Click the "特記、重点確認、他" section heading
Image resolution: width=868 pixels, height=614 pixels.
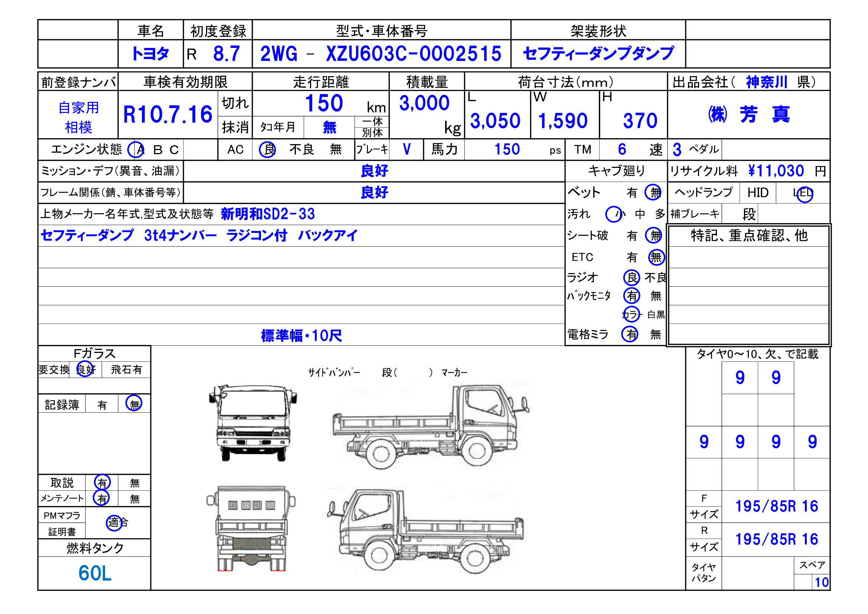click(749, 235)
